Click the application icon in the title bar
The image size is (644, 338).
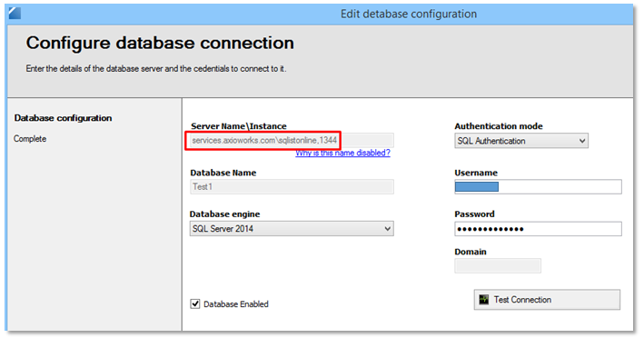[15, 13]
